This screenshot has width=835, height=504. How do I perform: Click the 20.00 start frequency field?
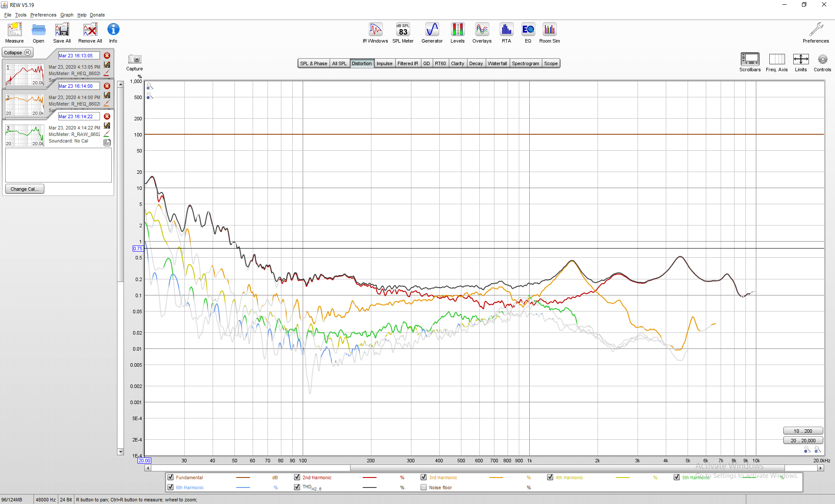point(144,461)
